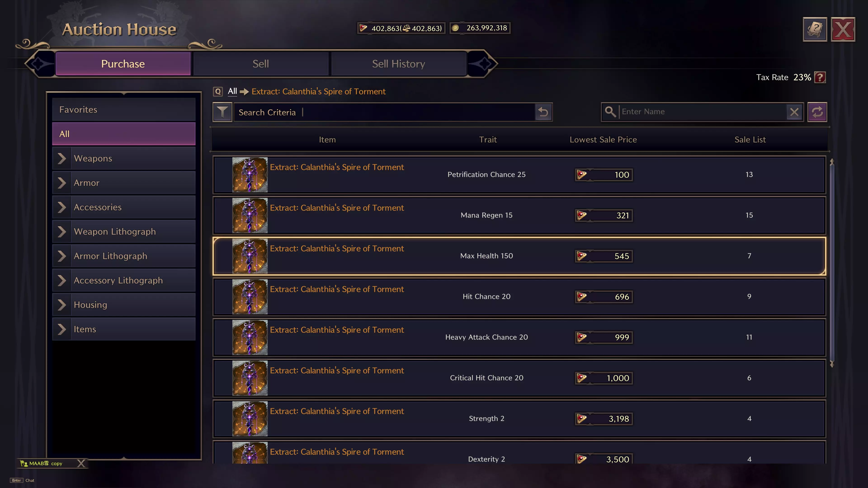
Task: Click the Q icon beside breadcrumb
Action: [218, 91]
